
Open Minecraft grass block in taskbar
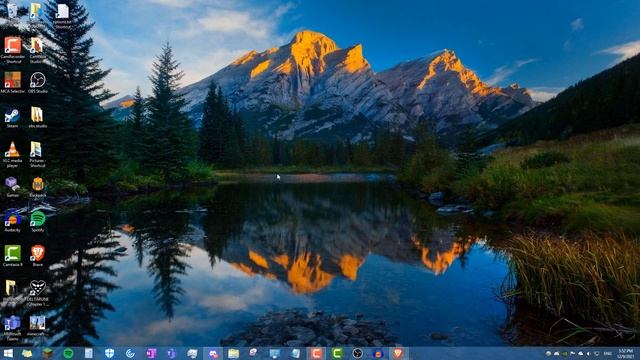(x=47, y=353)
